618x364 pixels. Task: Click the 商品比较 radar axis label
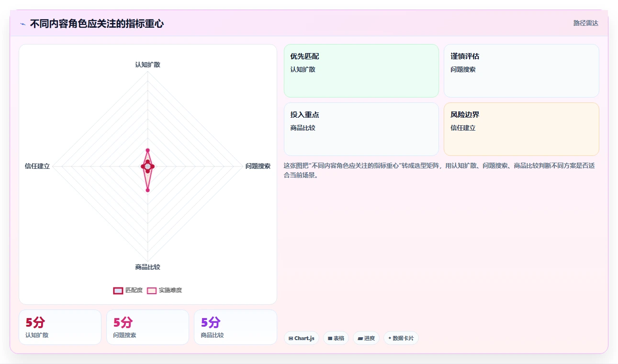147,267
